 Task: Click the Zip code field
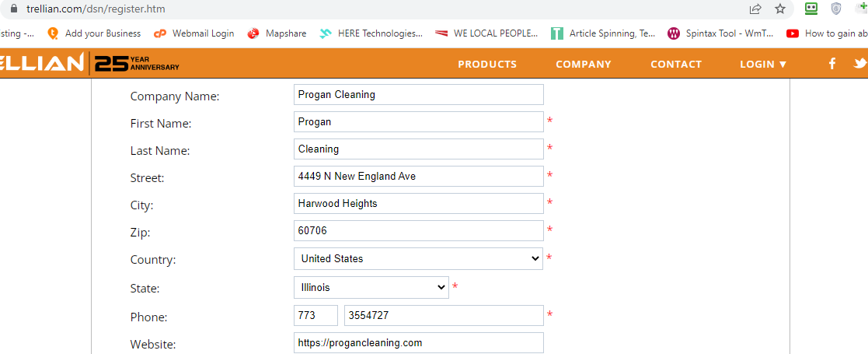(418, 231)
